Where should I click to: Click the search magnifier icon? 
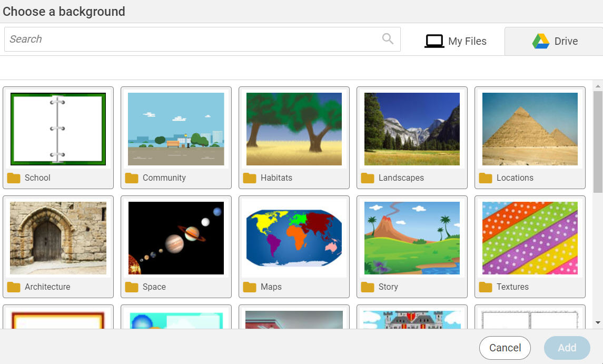click(387, 39)
